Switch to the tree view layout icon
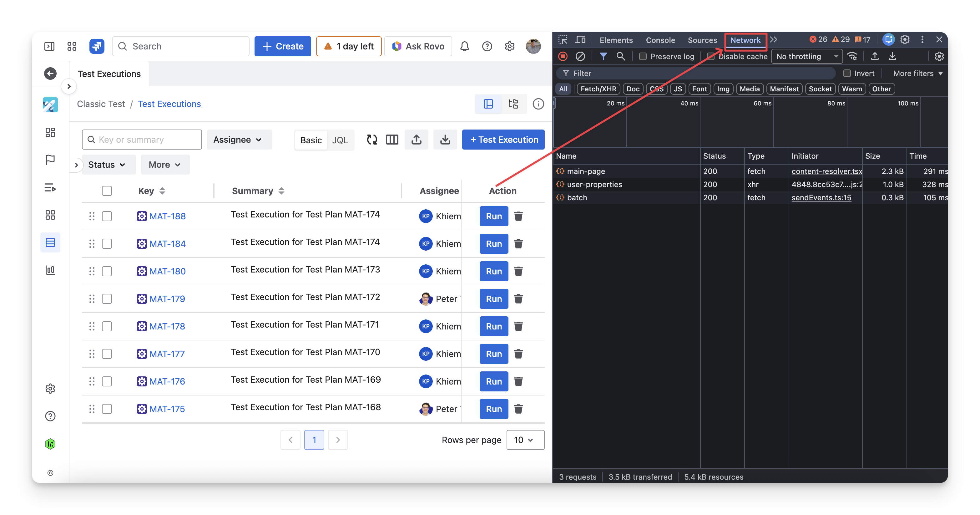This screenshot has height=515, width=980. (513, 104)
